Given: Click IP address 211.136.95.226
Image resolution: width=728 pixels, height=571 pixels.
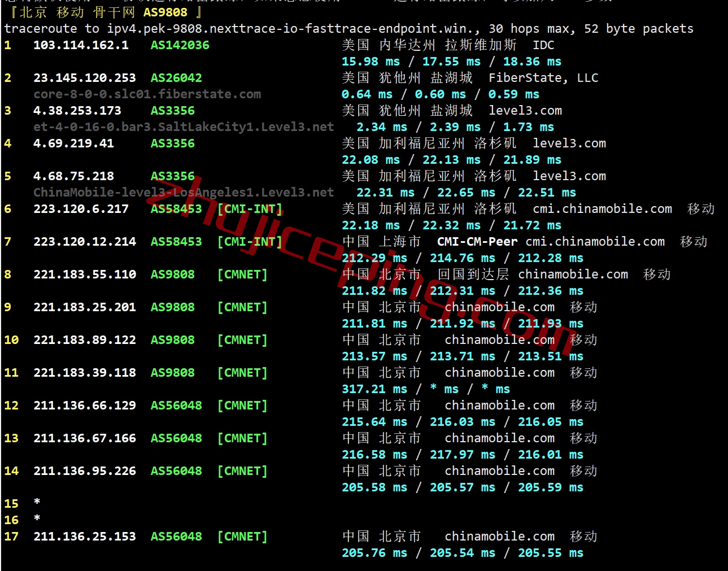Looking at the screenshot, I should pyautogui.click(x=85, y=471).
